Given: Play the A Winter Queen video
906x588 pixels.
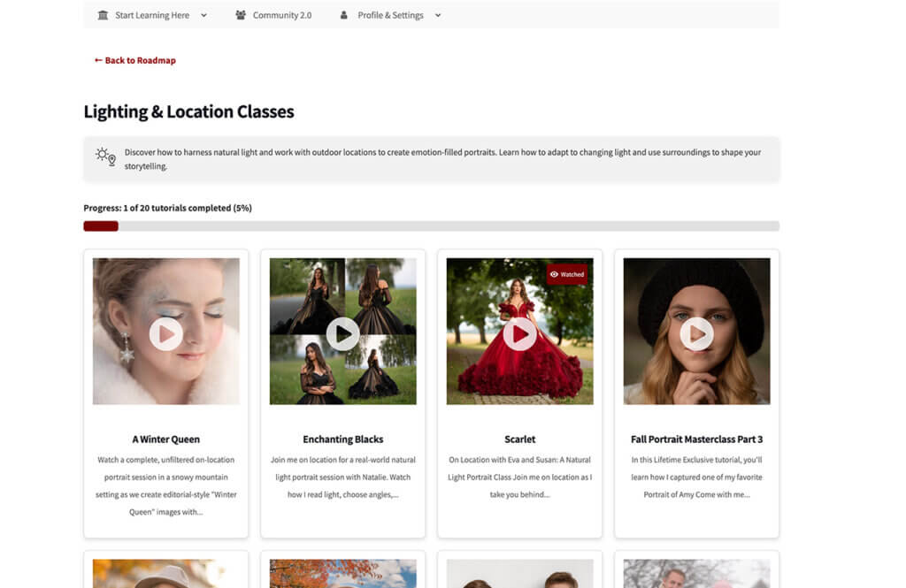Looking at the screenshot, I should coord(165,333).
